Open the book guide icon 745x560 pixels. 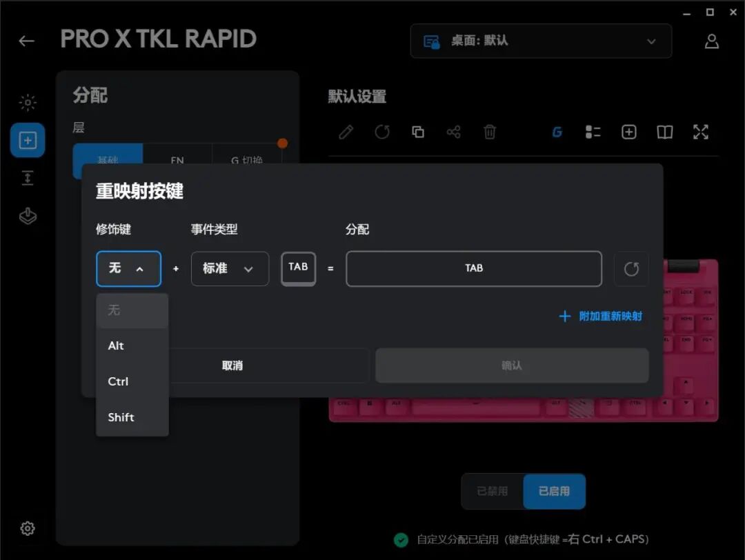pyautogui.click(x=664, y=132)
